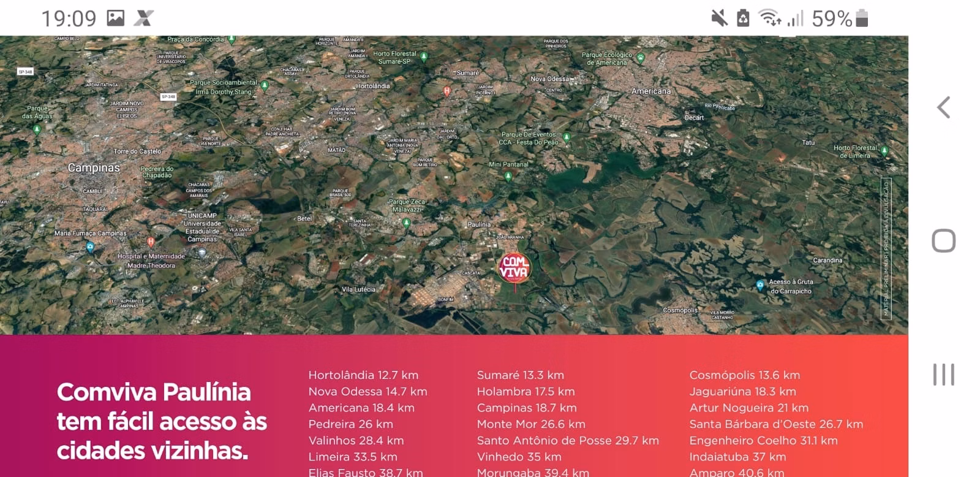The image size is (980, 477).
Task: Tap 'Engenheiro Coelho 31.1 km' entry
Action: [x=763, y=440]
